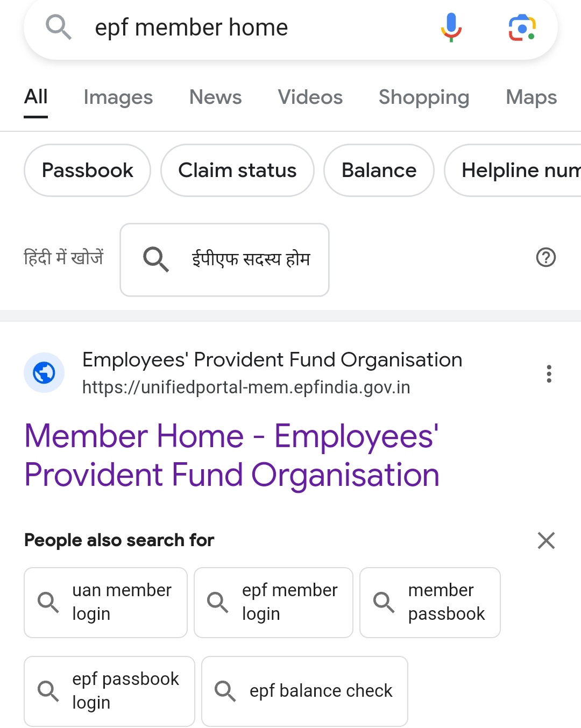This screenshot has height=728, width=581.
Task: Tap the voice search microphone icon
Action: point(451,27)
